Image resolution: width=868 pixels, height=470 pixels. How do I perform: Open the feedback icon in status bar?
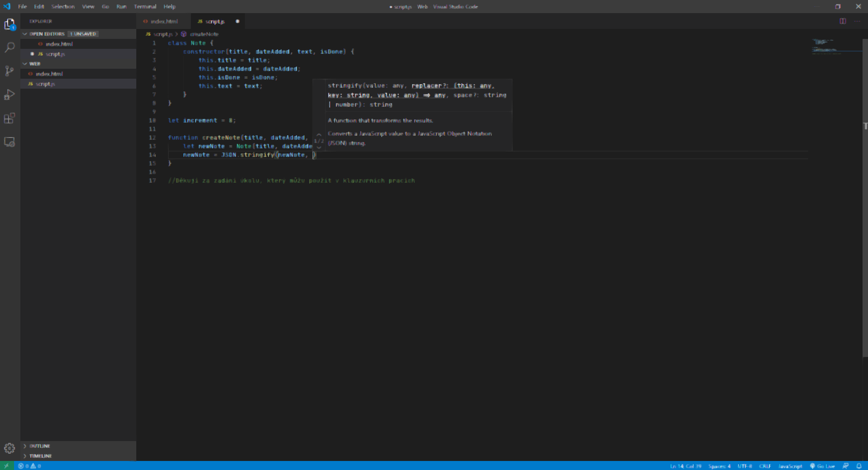[x=845, y=466]
